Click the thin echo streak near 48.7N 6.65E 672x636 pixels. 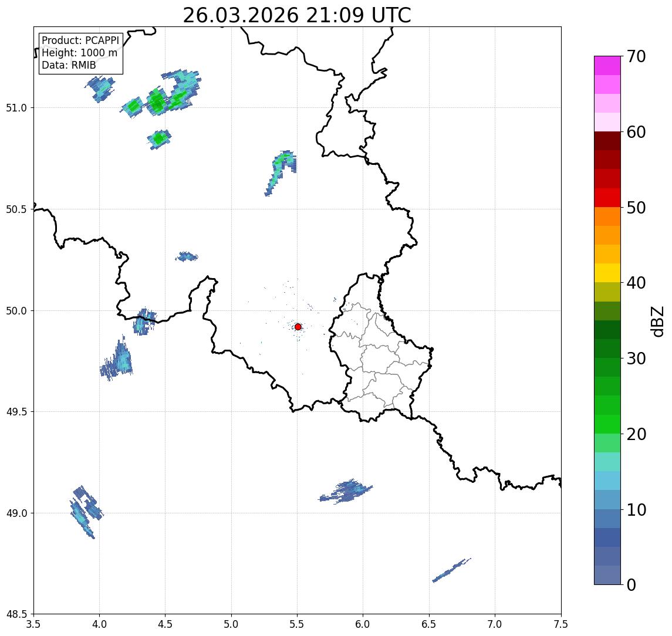tap(452, 570)
